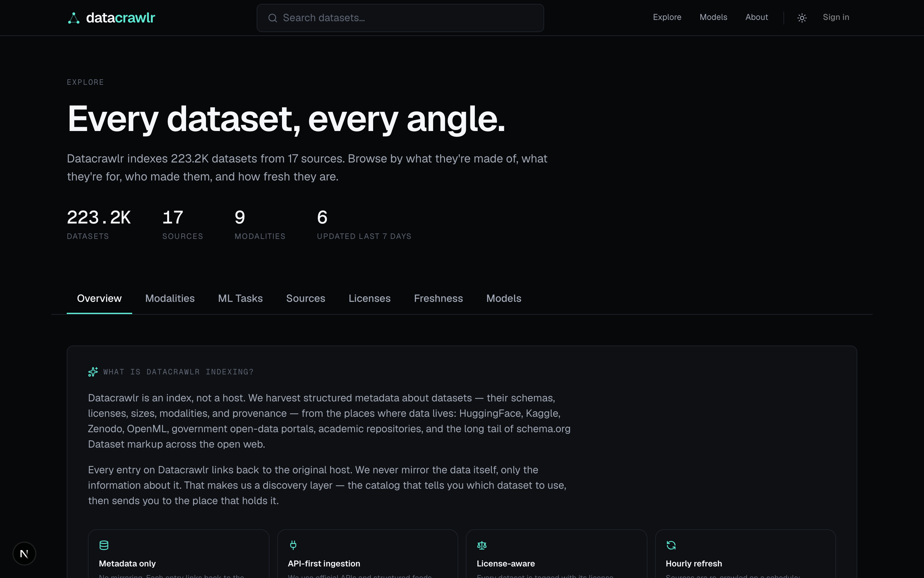Click the database icon above Metadata only
The width and height of the screenshot is (924, 578).
tap(104, 545)
